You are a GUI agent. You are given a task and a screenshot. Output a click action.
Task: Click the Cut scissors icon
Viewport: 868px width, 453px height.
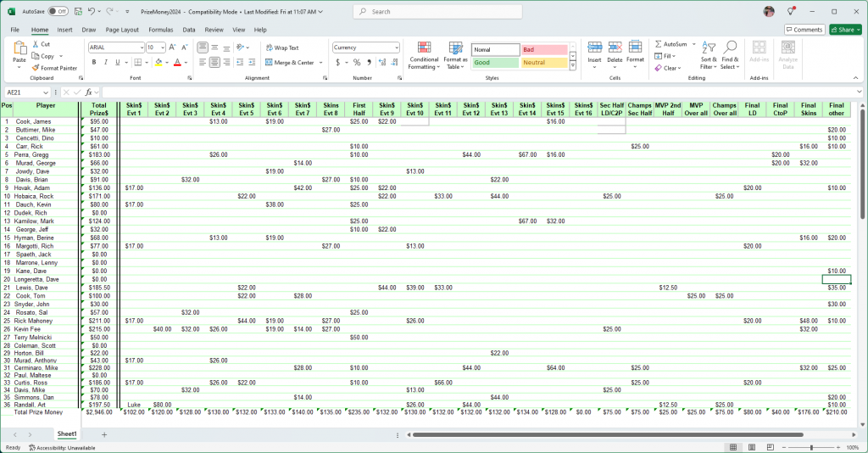(x=36, y=44)
